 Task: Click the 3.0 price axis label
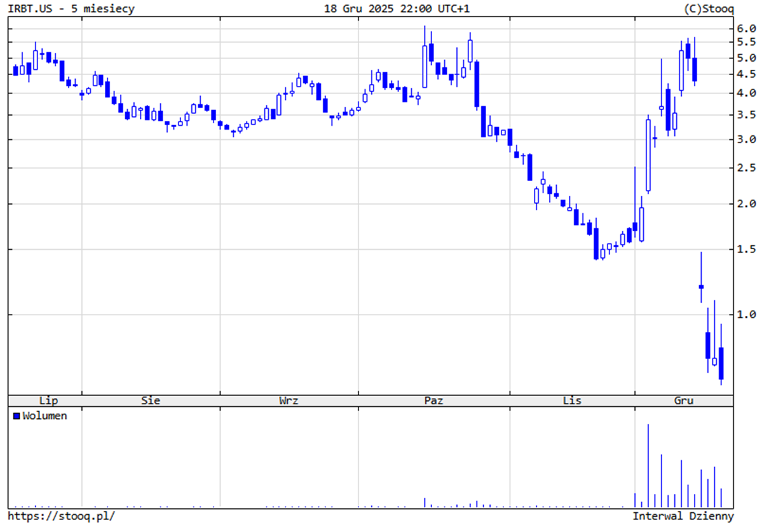click(746, 139)
